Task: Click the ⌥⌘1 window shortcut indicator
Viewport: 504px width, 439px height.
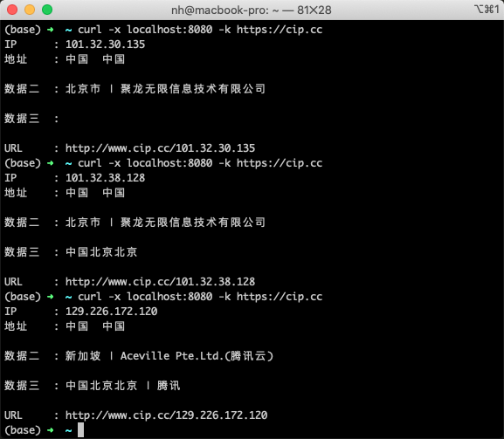Action: (x=487, y=10)
